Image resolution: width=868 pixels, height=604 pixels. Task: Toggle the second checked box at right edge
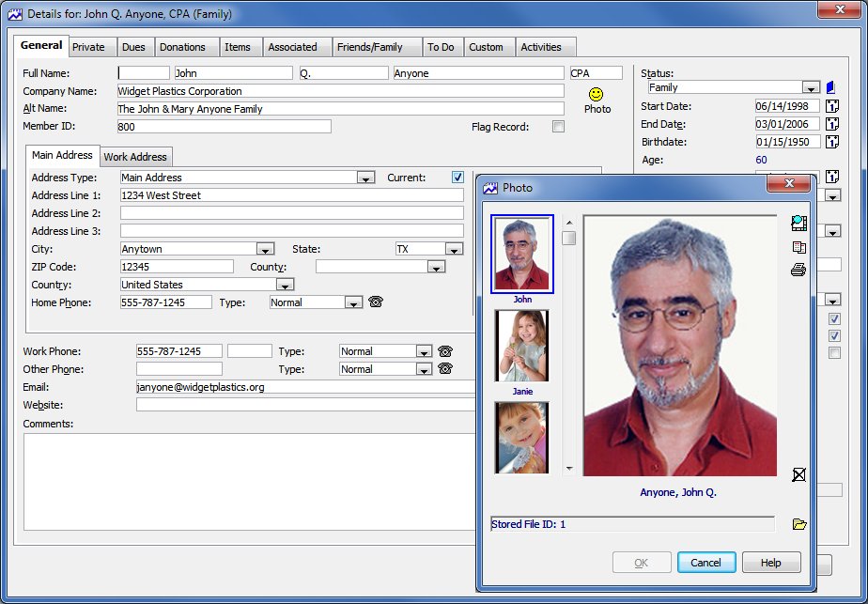coord(834,336)
